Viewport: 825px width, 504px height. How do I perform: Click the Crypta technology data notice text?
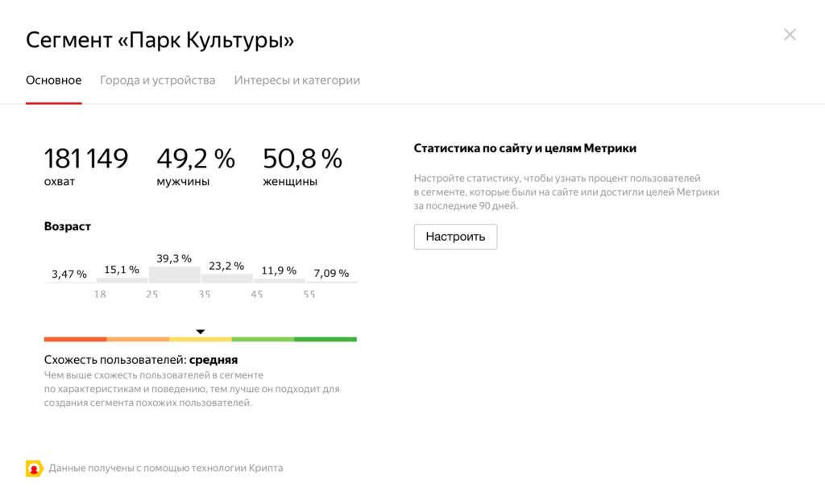166,468
